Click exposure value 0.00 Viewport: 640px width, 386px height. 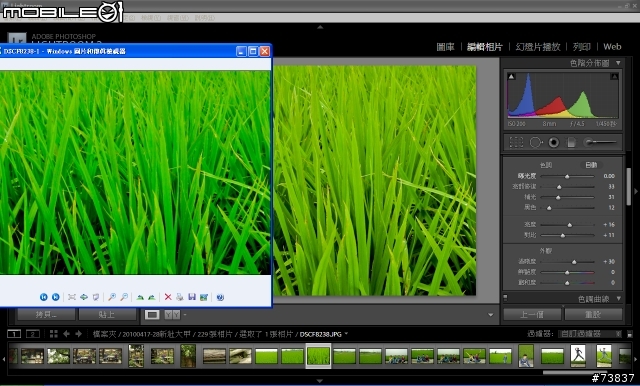tap(609, 176)
